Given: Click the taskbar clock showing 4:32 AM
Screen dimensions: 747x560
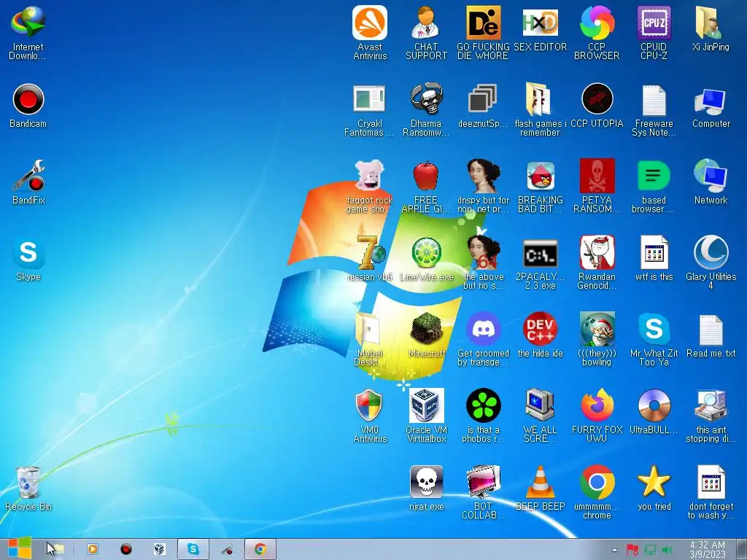Looking at the screenshot, I should [708, 550].
